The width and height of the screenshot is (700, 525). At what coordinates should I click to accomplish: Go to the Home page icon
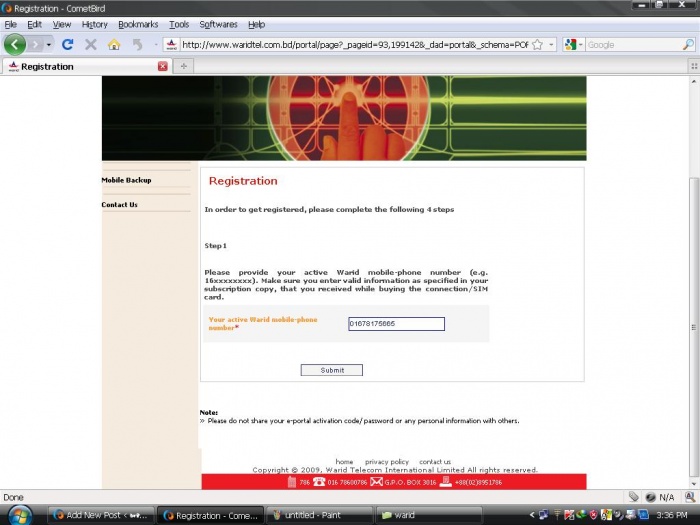point(114,45)
